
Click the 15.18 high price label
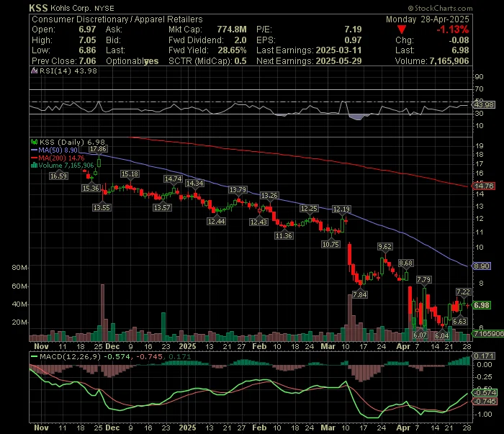pyautogui.click(x=130, y=174)
